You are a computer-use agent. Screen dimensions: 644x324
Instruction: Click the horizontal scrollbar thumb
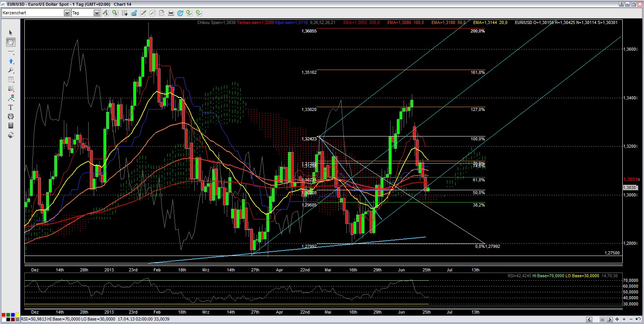point(602,319)
